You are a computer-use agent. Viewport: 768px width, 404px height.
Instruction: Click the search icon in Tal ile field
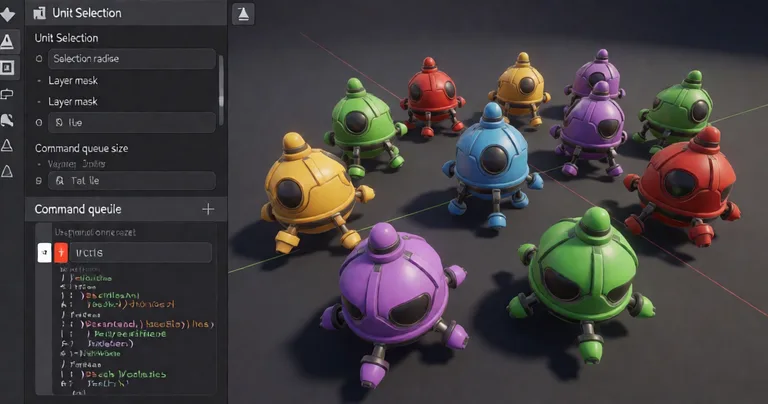click(60, 181)
